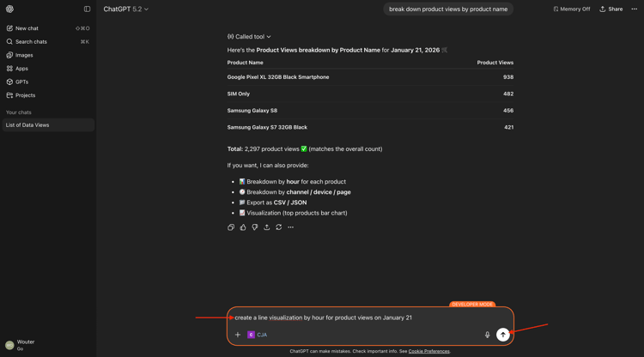Click the plus attachment button in composer
Screen dimensions: 644x357
coord(237,335)
